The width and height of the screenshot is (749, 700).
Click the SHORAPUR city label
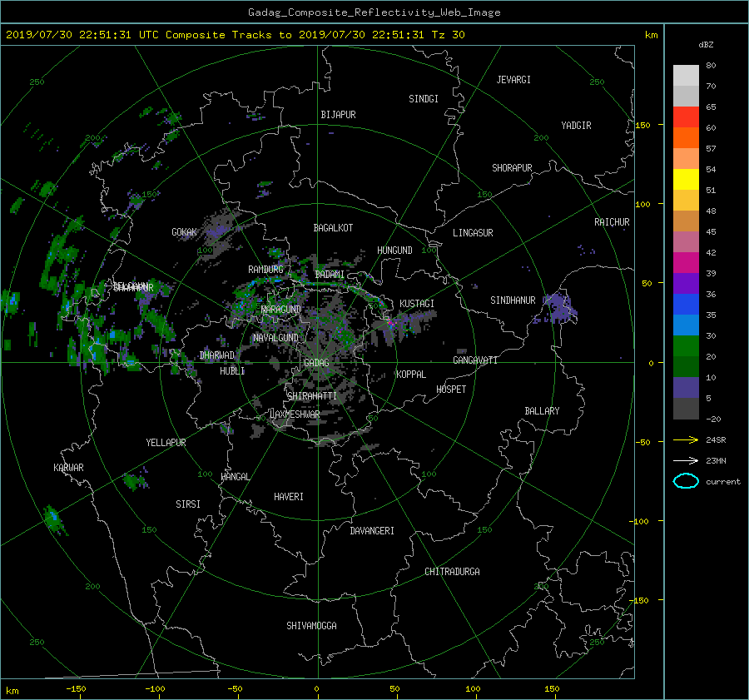click(512, 168)
